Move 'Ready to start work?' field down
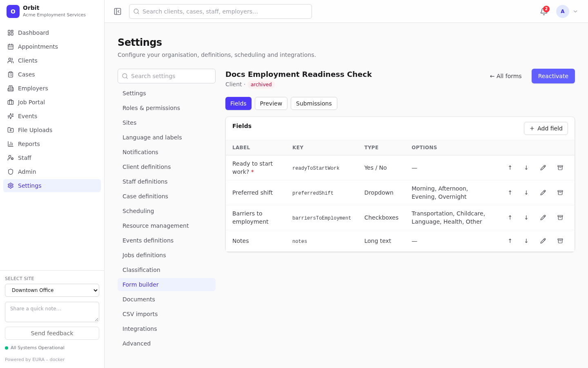Viewport: 588px width, 368px height. click(x=526, y=168)
